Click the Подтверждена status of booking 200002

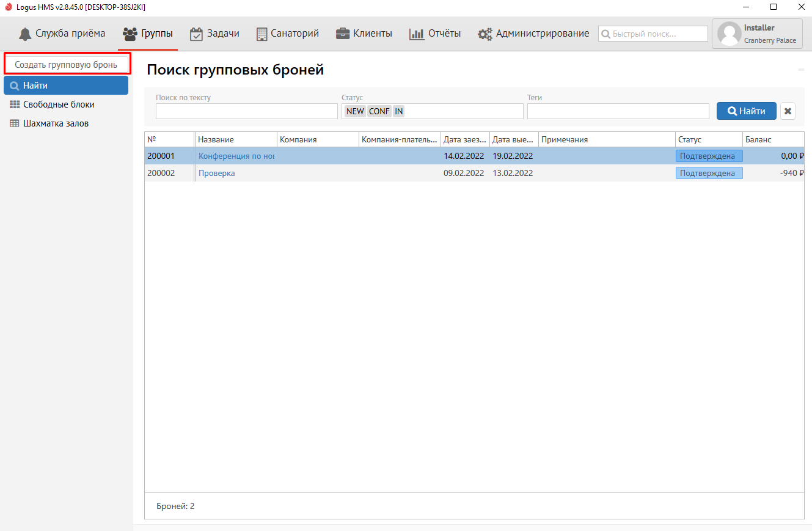(x=709, y=173)
